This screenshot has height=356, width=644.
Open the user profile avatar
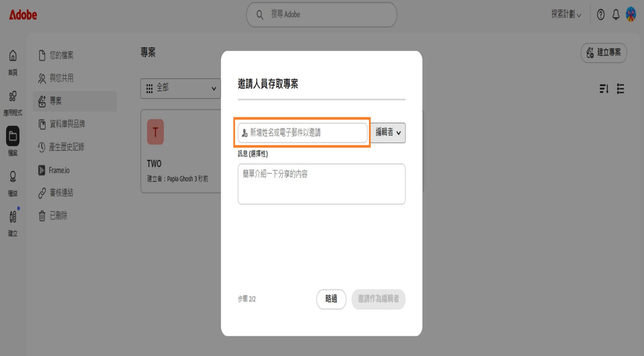(631, 14)
